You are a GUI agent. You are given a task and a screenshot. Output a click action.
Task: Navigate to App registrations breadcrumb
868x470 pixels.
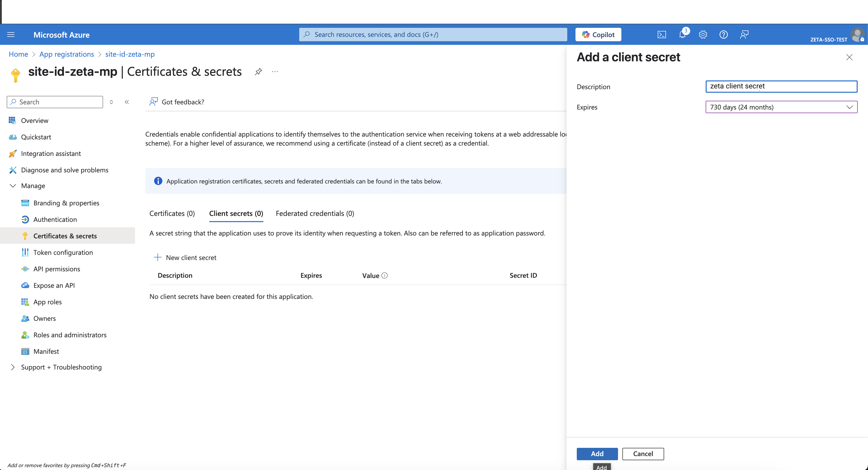66,54
